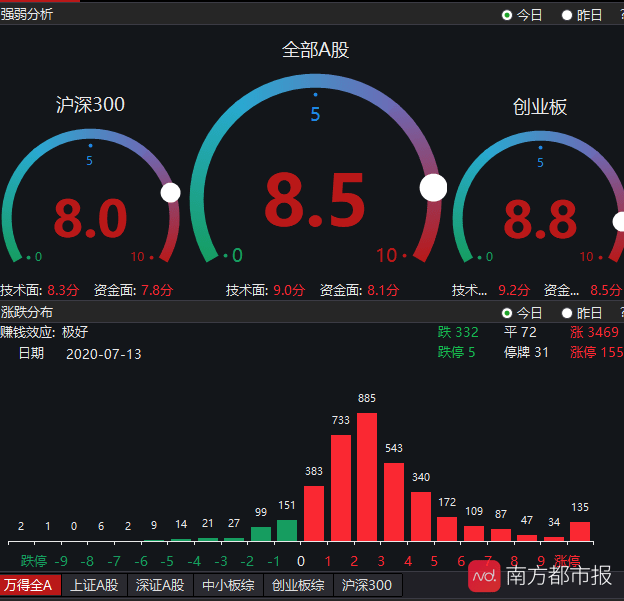Image resolution: width=624 pixels, height=601 pixels.
Task: Click the 平 72 count
Action: [x=520, y=332]
